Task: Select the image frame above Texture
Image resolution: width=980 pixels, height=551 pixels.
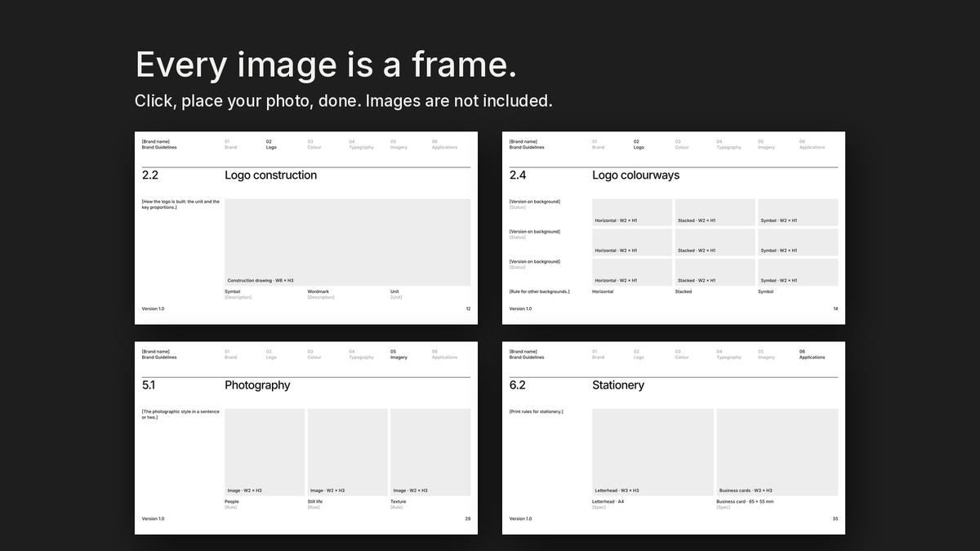Action: tap(430, 452)
